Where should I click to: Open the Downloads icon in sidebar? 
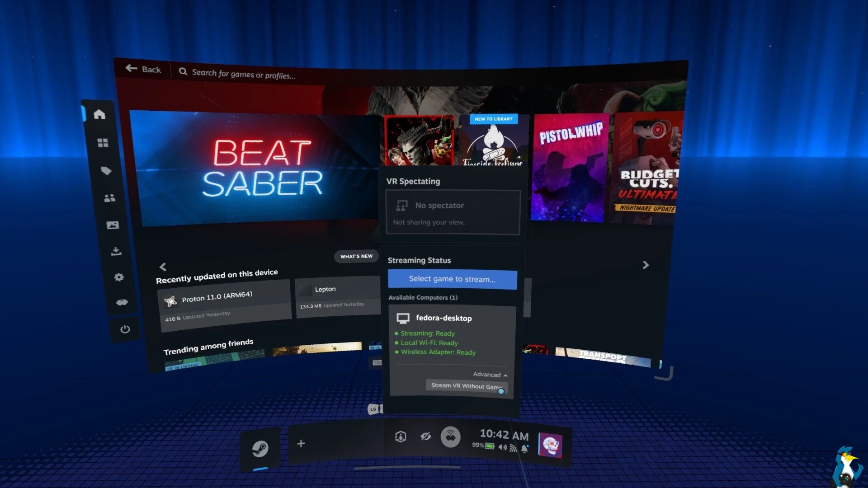[116, 251]
